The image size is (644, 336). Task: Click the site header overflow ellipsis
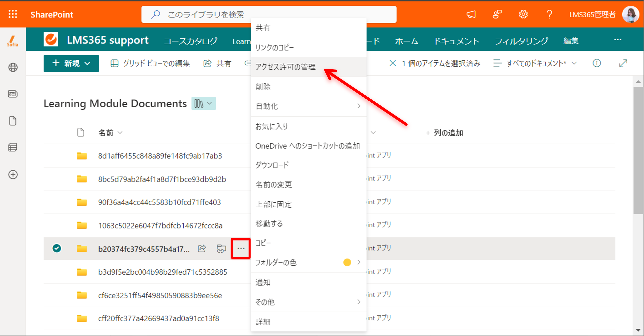click(x=618, y=40)
